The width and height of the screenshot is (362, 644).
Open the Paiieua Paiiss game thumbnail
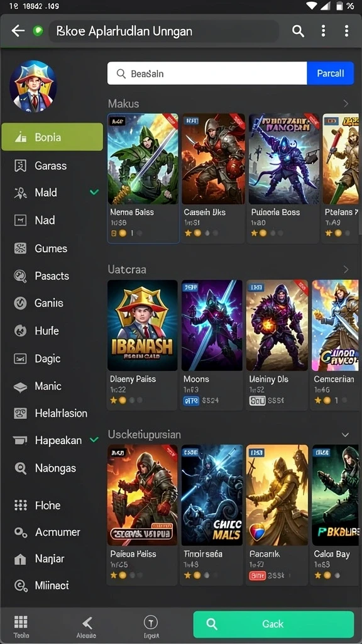pos(143,495)
